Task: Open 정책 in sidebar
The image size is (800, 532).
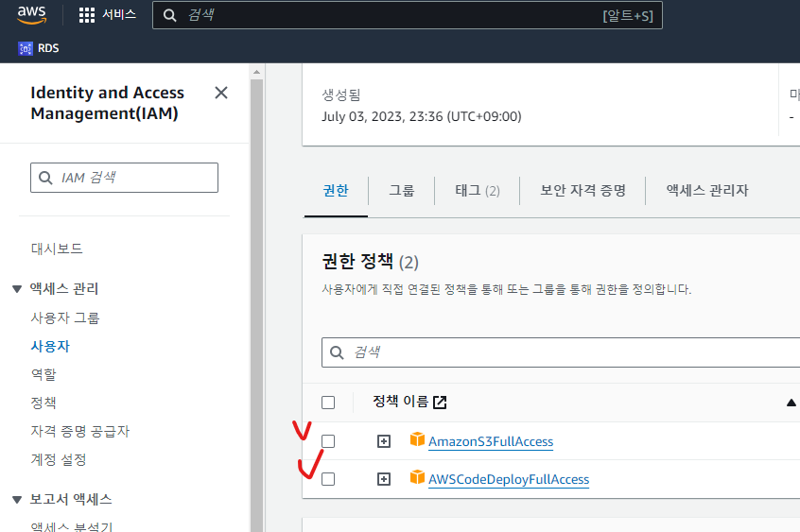Action: [x=43, y=403]
